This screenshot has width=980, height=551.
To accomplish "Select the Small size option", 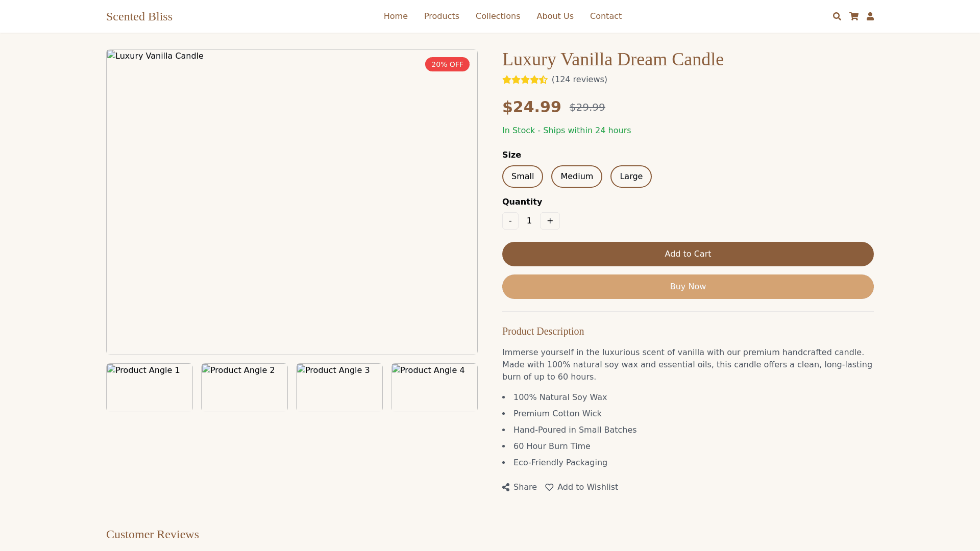I will coord(522,177).
